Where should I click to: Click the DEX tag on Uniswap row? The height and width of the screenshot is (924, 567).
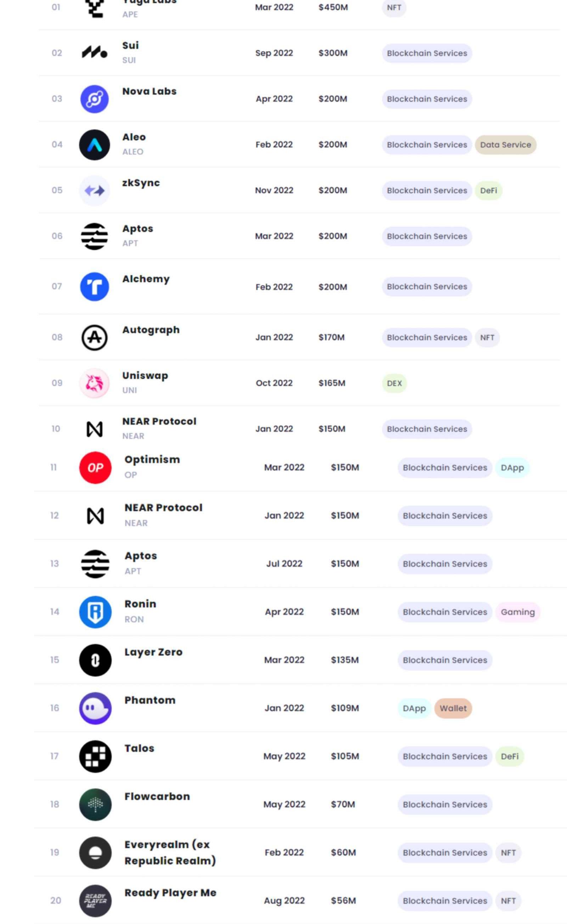tap(394, 383)
